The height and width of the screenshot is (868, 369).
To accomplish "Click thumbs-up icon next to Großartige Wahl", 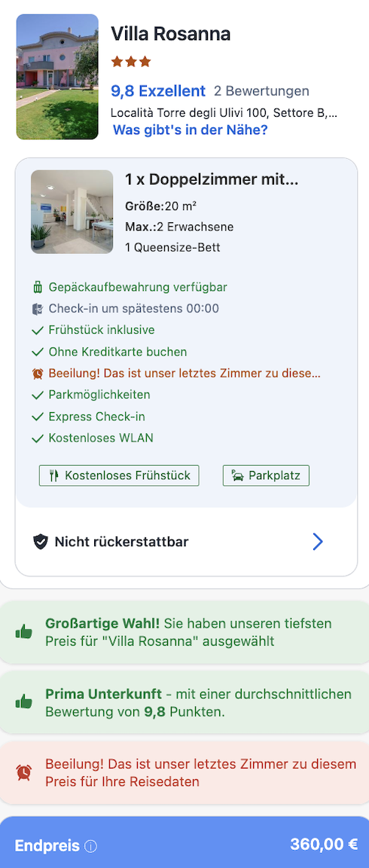I will [x=24, y=631].
